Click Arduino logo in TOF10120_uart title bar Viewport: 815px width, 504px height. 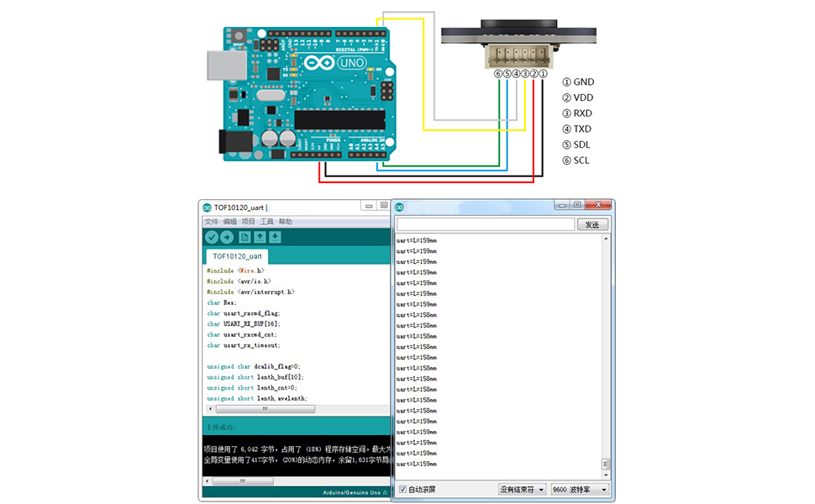coord(207,207)
